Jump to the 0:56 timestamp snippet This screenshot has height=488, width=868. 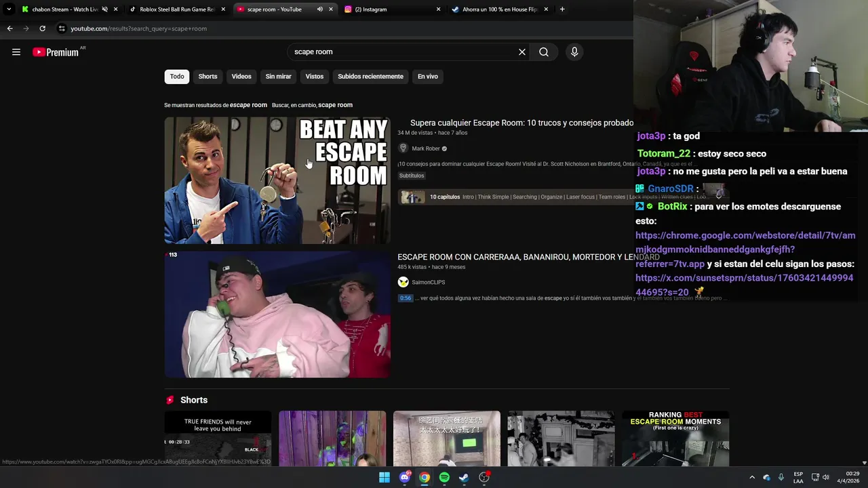coord(405,298)
